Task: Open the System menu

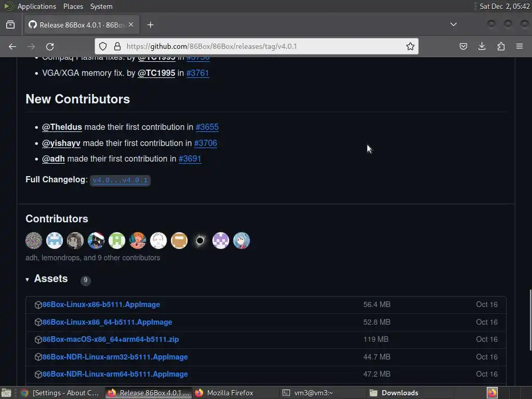Action: (x=101, y=6)
